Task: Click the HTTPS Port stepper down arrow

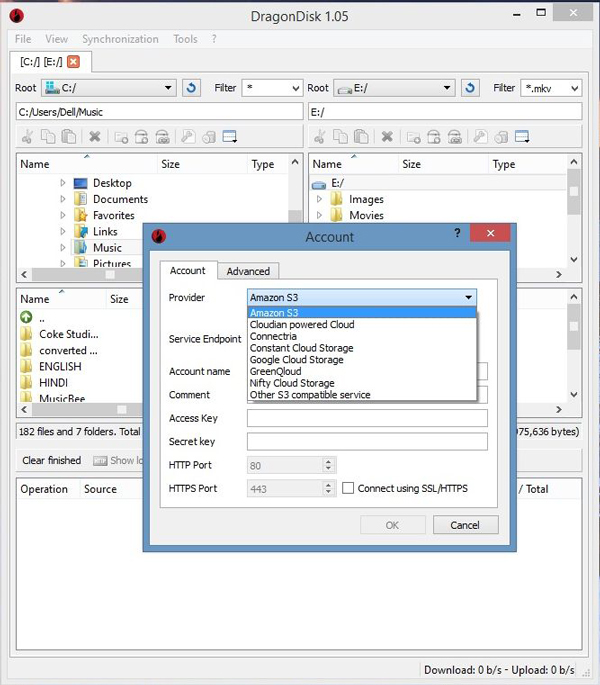Action: point(329,492)
